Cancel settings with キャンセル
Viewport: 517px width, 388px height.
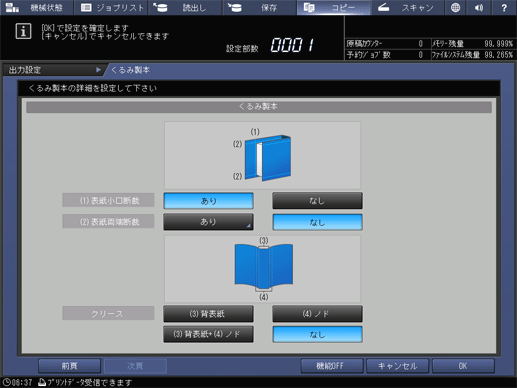397,366
